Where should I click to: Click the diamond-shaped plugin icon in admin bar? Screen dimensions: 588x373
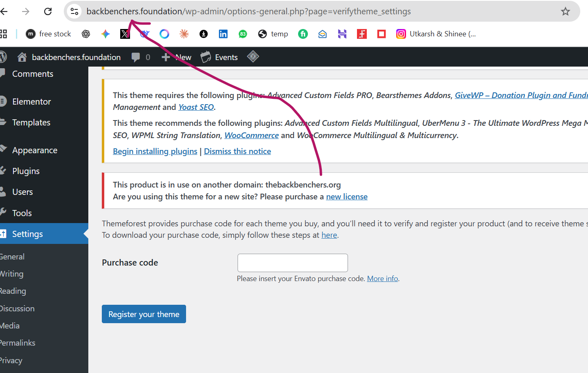pos(253,57)
